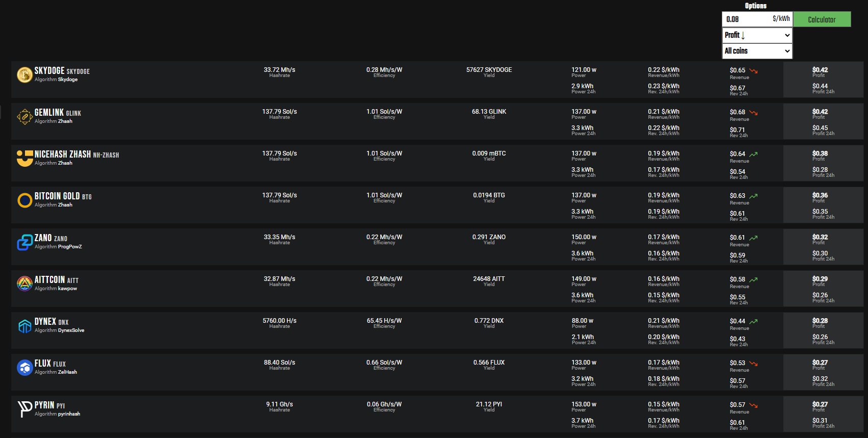Click the 121.00 w power value
868x438 pixels.
point(584,70)
